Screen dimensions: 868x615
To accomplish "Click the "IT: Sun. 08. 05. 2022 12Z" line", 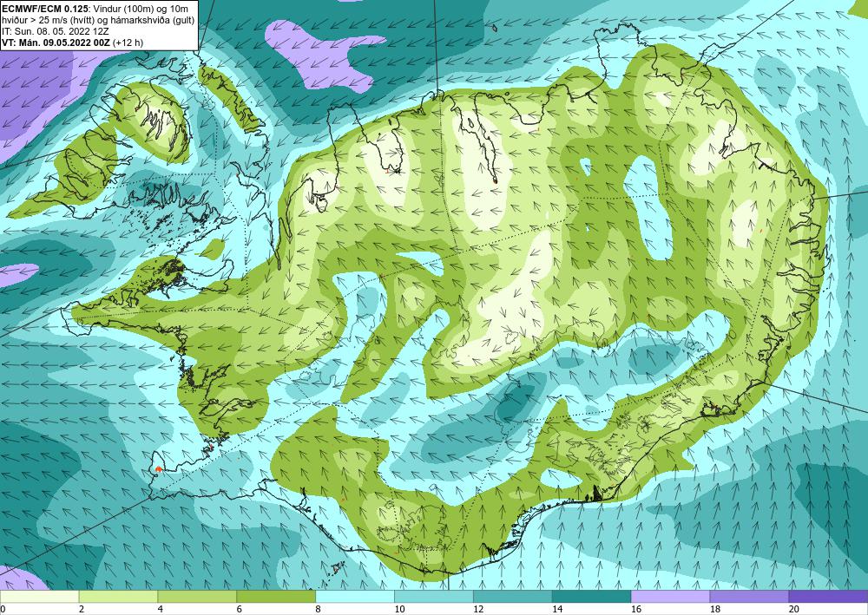I will pyautogui.click(x=56, y=31).
